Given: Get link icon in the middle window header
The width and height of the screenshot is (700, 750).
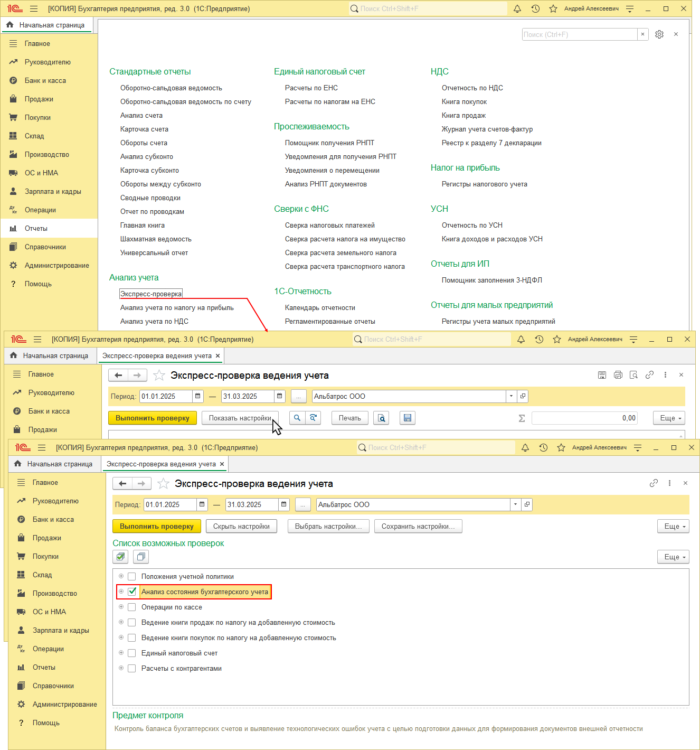Looking at the screenshot, I should tap(649, 375).
